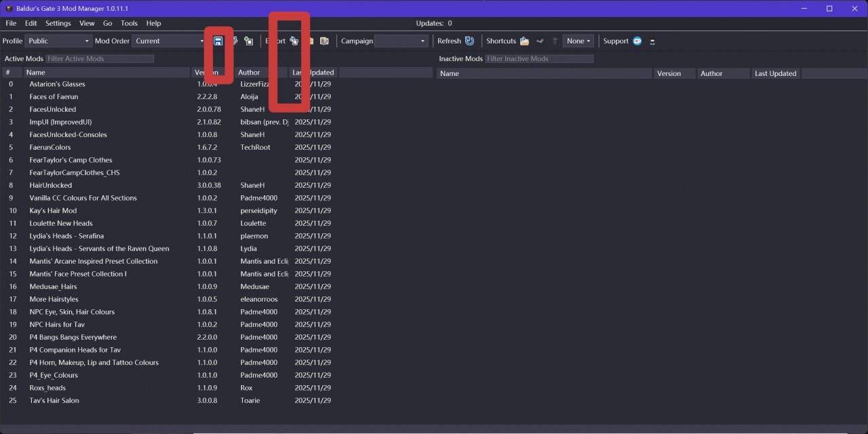The image size is (868, 434).
Task: Sort inactive mods by Author column
Action: [x=724, y=73]
